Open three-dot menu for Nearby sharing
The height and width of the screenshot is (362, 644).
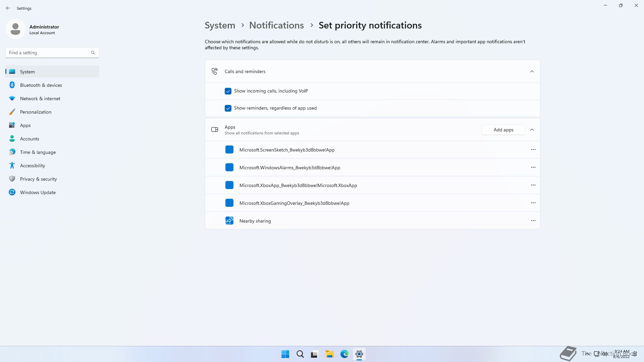(533, 221)
